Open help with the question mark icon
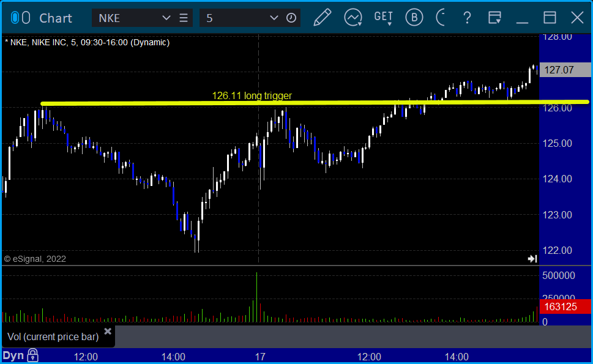593x364 pixels. tap(467, 18)
